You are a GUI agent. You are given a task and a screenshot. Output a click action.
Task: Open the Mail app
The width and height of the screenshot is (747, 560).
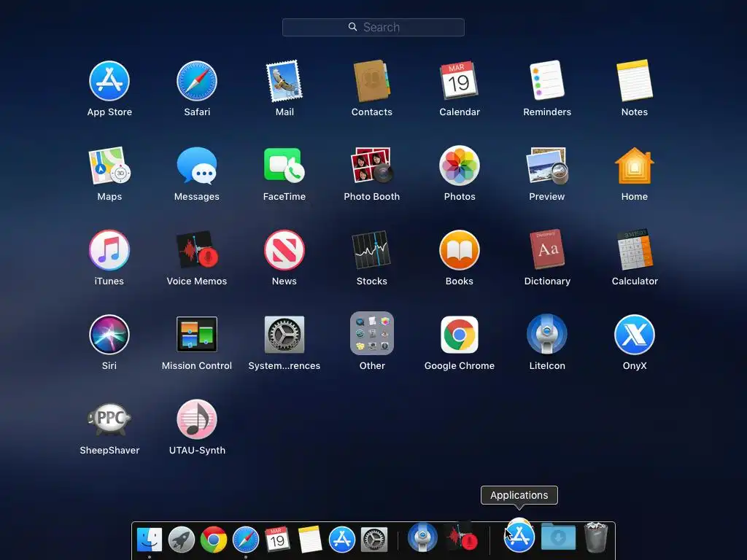[x=285, y=81]
